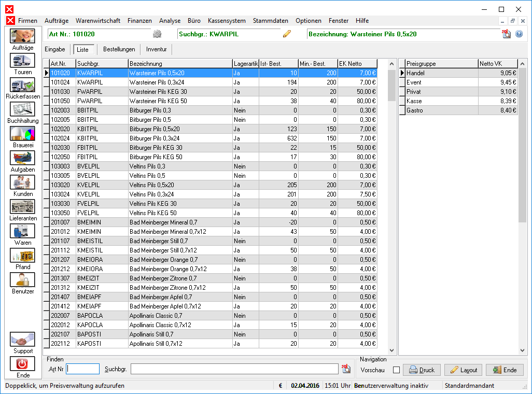This screenshot has height=394, width=532.
Task: Click the red Ende power icon in sidebar
Action: click(22, 364)
